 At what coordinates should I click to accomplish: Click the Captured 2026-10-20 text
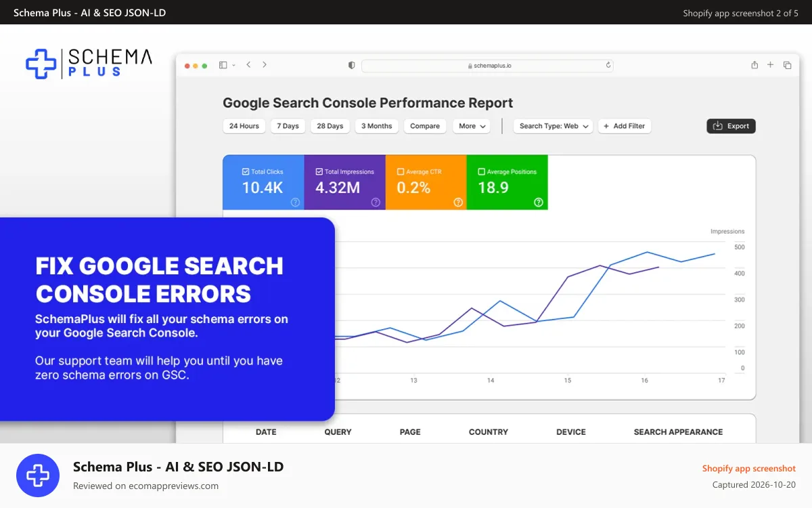(x=754, y=485)
